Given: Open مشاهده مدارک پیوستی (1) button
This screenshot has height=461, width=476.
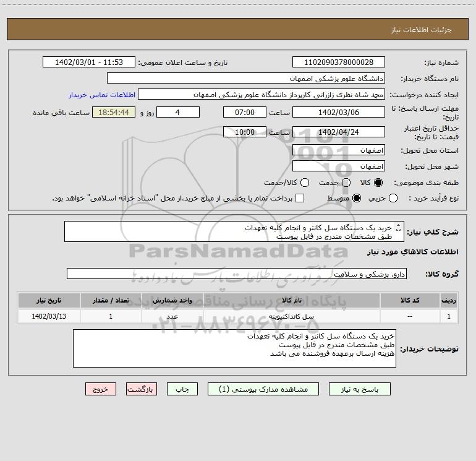Looking at the screenshot, I should [263, 389].
